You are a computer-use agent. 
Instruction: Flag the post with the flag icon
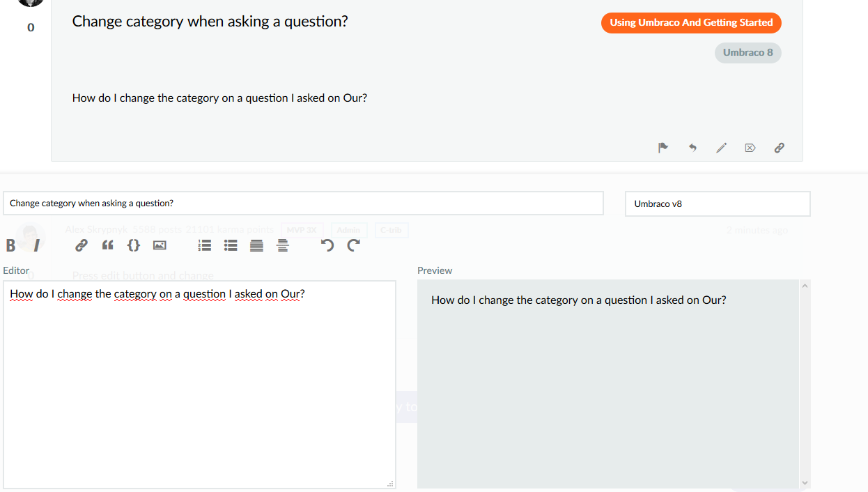click(663, 148)
